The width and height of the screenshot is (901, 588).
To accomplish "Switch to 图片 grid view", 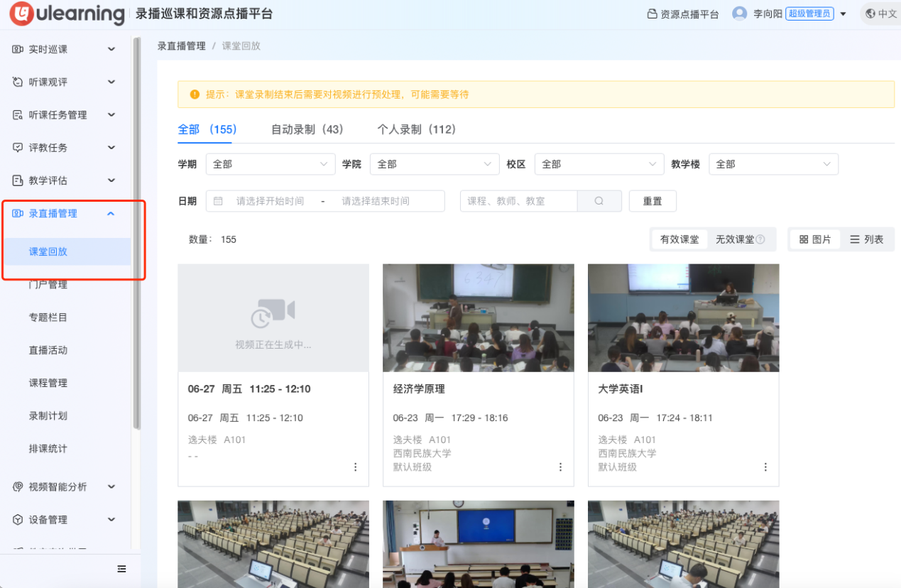I will pos(815,239).
